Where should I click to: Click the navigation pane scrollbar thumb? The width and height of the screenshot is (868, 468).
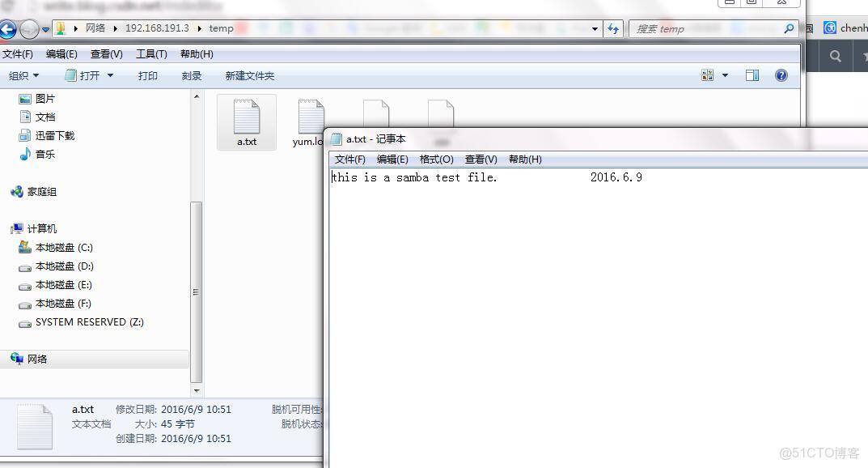pyautogui.click(x=196, y=291)
